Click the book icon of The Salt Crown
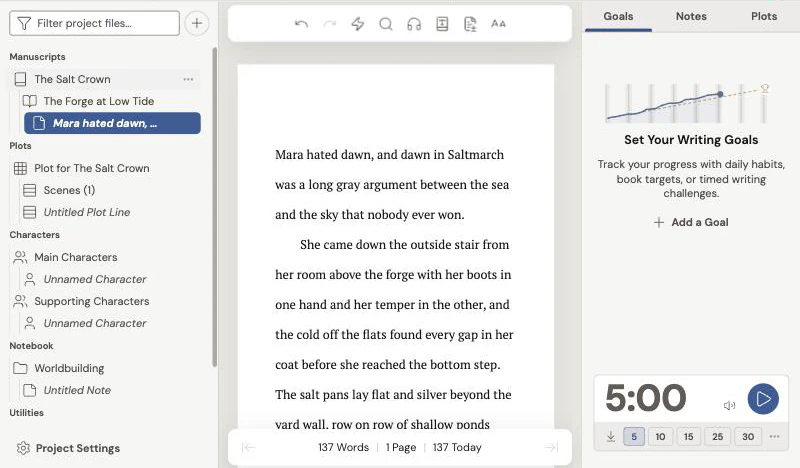This screenshot has height=468, width=800. (x=20, y=79)
